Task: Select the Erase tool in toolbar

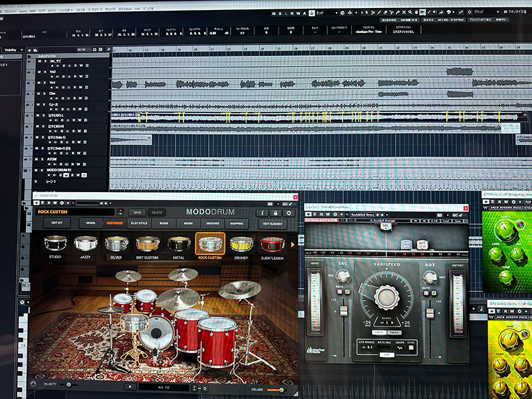Action: [x=385, y=13]
